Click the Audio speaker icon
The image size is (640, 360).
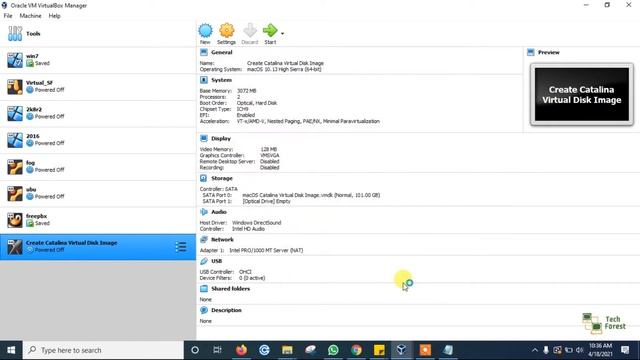[x=204, y=212]
